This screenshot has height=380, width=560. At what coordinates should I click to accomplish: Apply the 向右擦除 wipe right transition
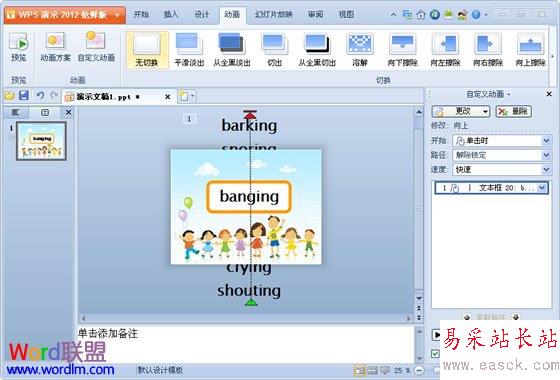coord(488,50)
